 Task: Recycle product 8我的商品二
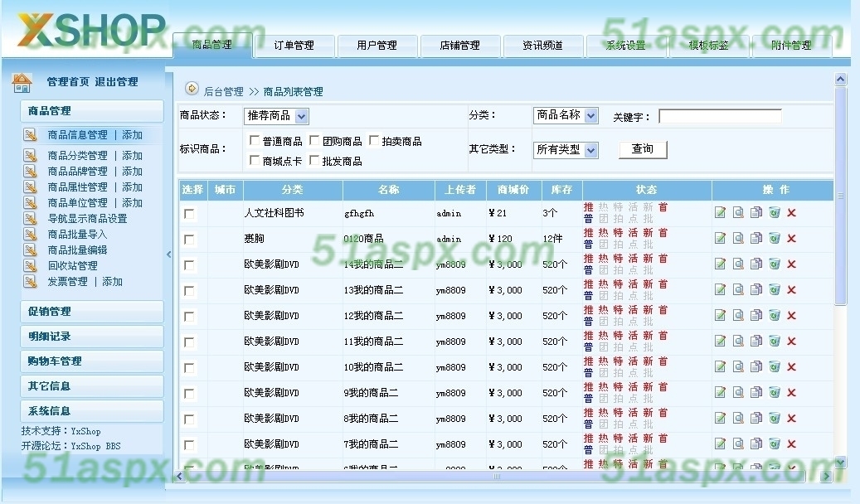coord(775,419)
